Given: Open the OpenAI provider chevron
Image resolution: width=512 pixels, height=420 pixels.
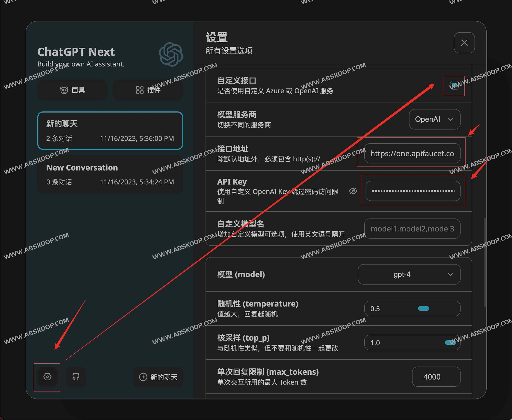Looking at the screenshot, I should point(451,119).
